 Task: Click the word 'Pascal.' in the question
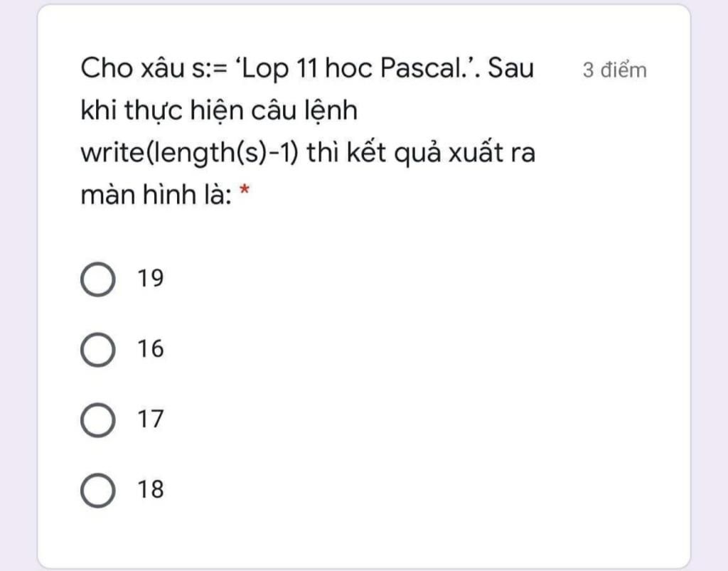tap(429, 69)
